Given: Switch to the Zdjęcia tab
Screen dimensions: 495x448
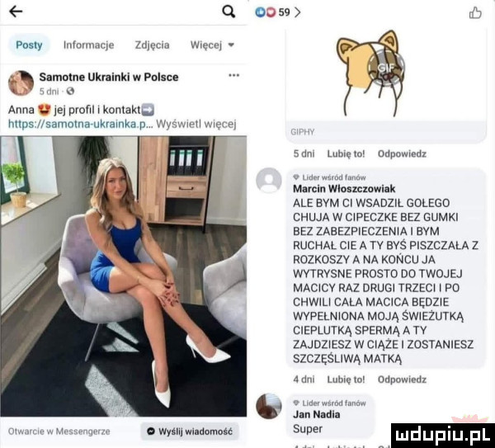Looking at the screenshot, I should click(x=152, y=45).
